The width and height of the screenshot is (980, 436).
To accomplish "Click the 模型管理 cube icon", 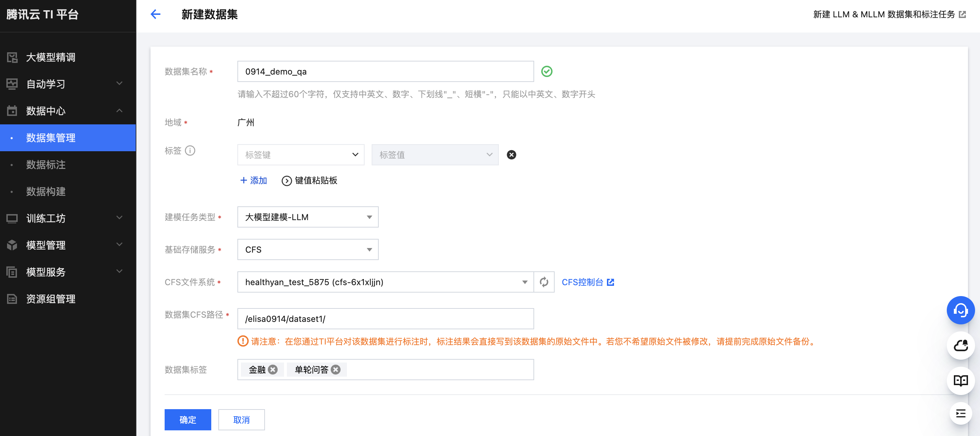I will tap(12, 245).
